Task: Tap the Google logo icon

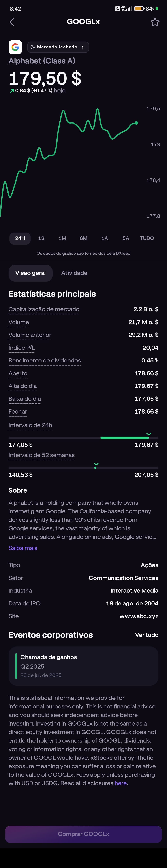Action: point(15,47)
